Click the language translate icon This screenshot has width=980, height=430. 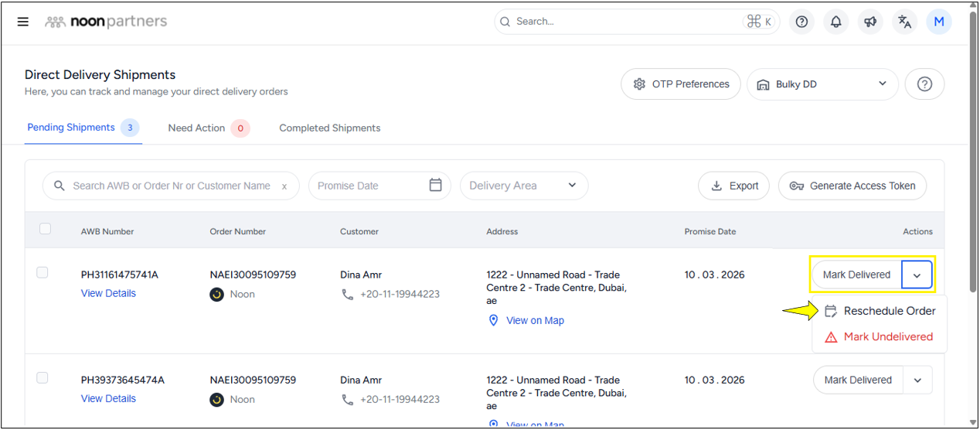coord(904,22)
